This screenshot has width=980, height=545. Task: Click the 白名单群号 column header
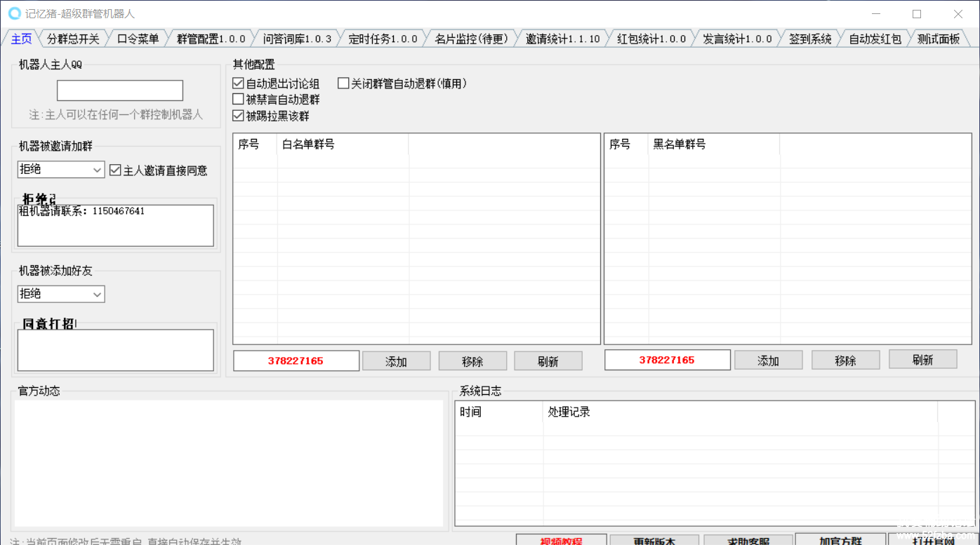pos(343,144)
